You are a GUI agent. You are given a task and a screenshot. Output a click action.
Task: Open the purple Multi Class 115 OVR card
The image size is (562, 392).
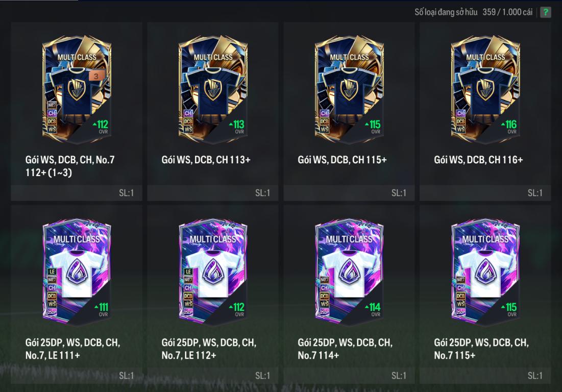485,272
